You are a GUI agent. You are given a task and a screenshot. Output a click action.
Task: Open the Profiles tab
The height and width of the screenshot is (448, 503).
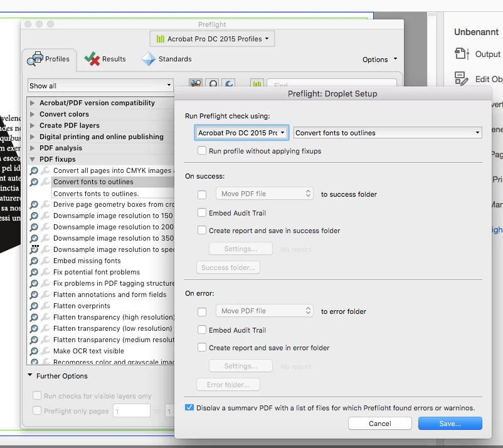pyautogui.click(x=49, y=59)
